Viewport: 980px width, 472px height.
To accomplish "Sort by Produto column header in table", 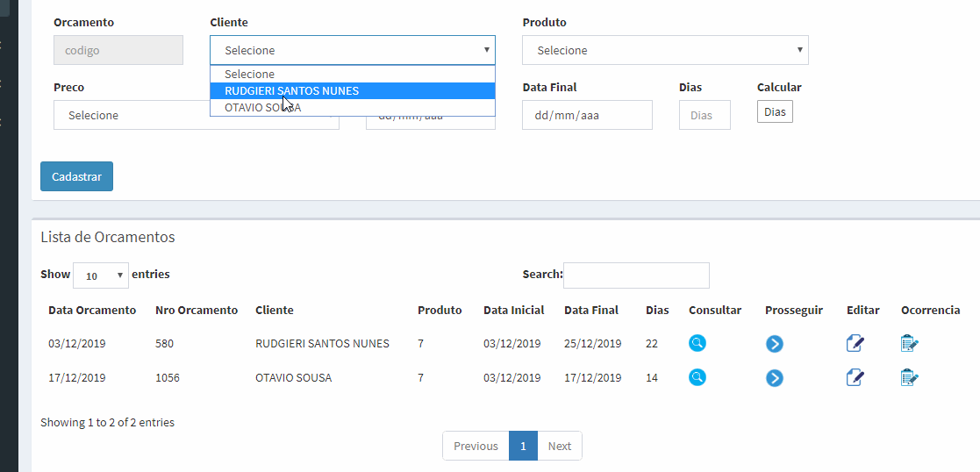I will coord(440,310).
